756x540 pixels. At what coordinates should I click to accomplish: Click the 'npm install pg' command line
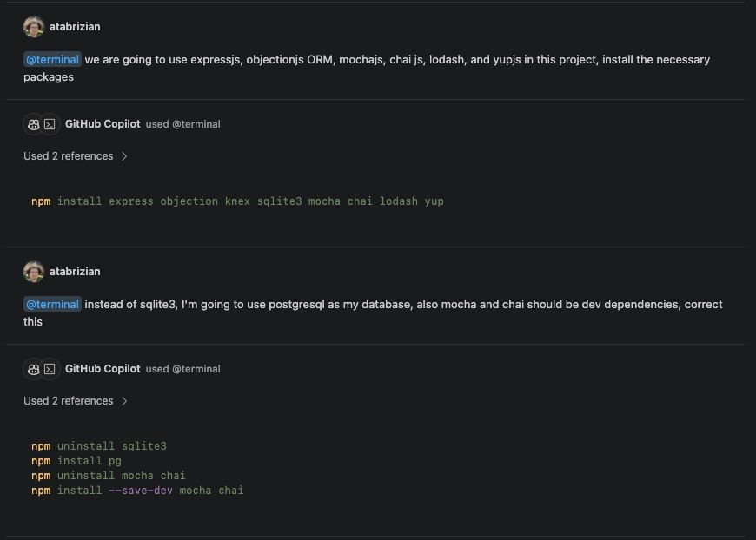[x=77, y=460]
